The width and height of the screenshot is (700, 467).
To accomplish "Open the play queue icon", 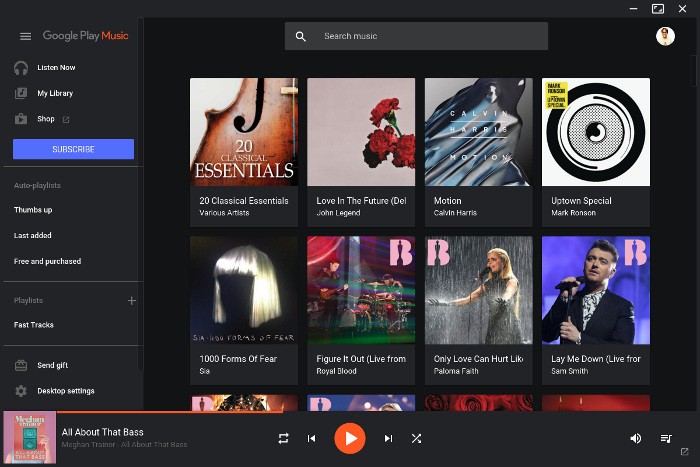I will 665,438.
